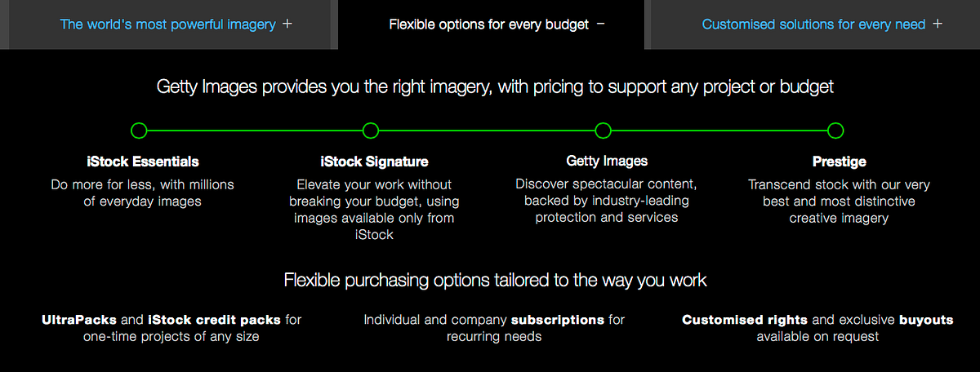This screenshot has width=980, height=372.
Task: Expand plus icon beside Customised solutions
Action: (x=937, y=24)
